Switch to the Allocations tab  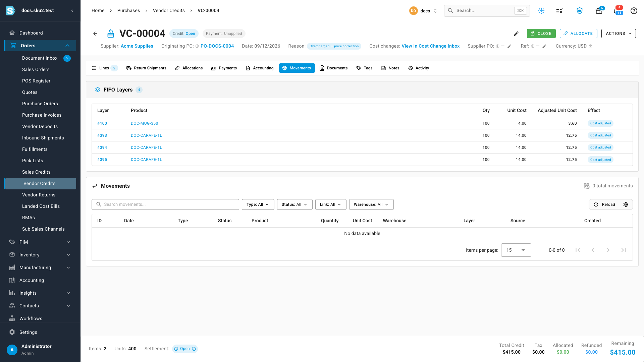pyautogui.click(x=189, y=68)
